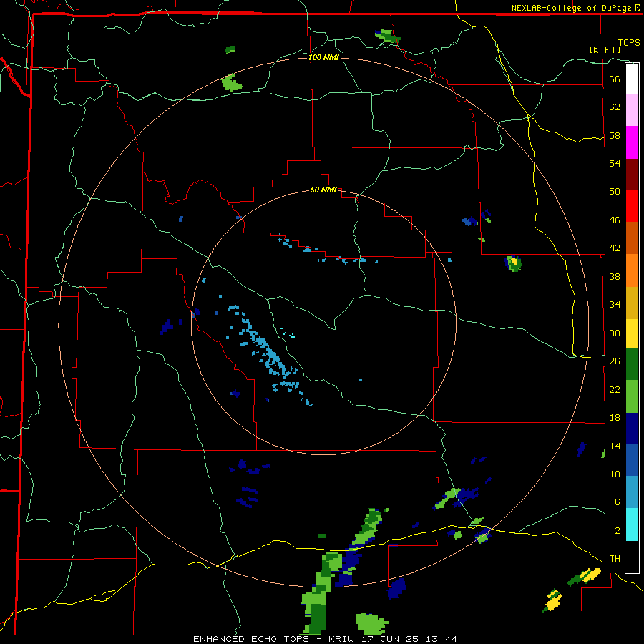The image size is (644, 644).
Task: Click the black TH legend swatch
Action: (x=632, y=557)
